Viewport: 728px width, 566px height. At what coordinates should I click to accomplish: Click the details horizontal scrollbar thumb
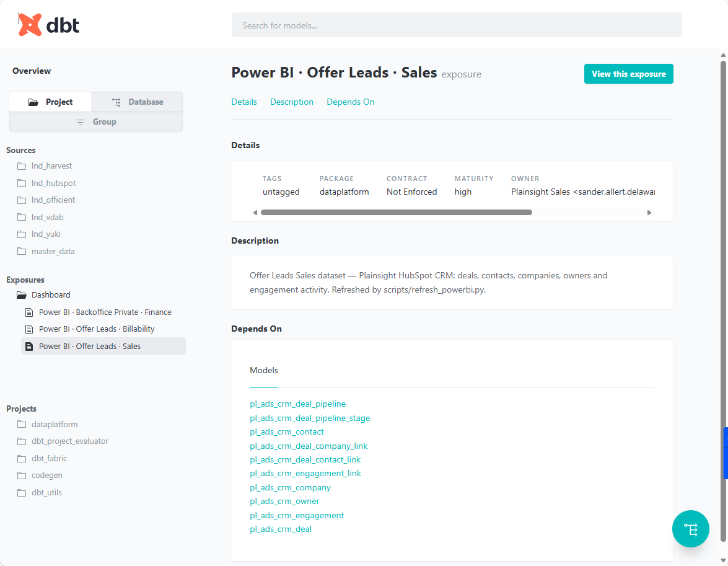click(x=396, y=213)
